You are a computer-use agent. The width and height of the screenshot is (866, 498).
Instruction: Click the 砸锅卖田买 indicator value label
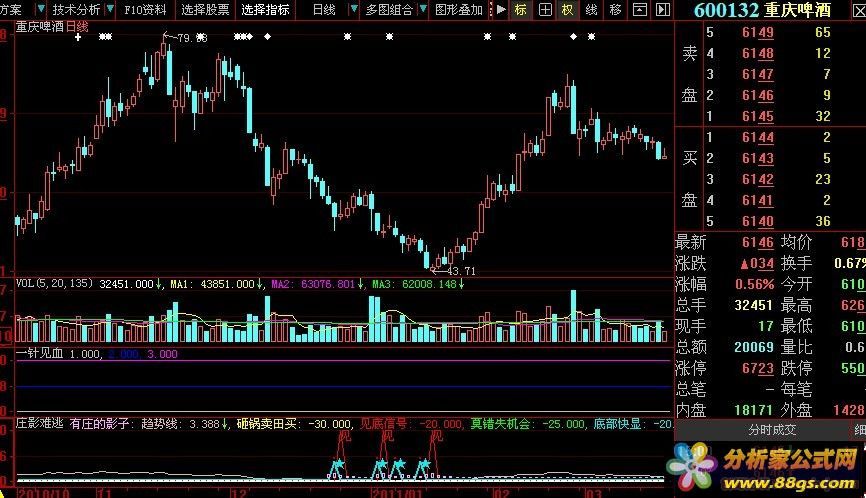click(294, 423)
